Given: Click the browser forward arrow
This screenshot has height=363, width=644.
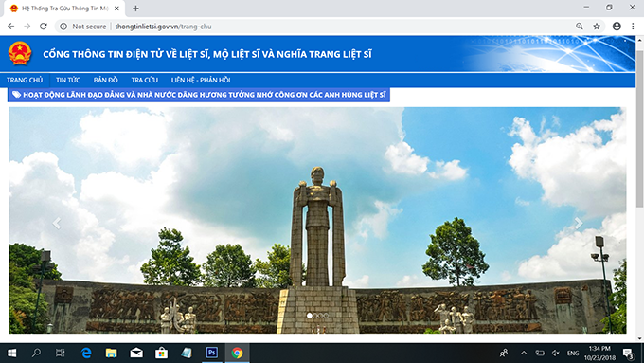Looking at the screenshot, I should click(27, 27).
